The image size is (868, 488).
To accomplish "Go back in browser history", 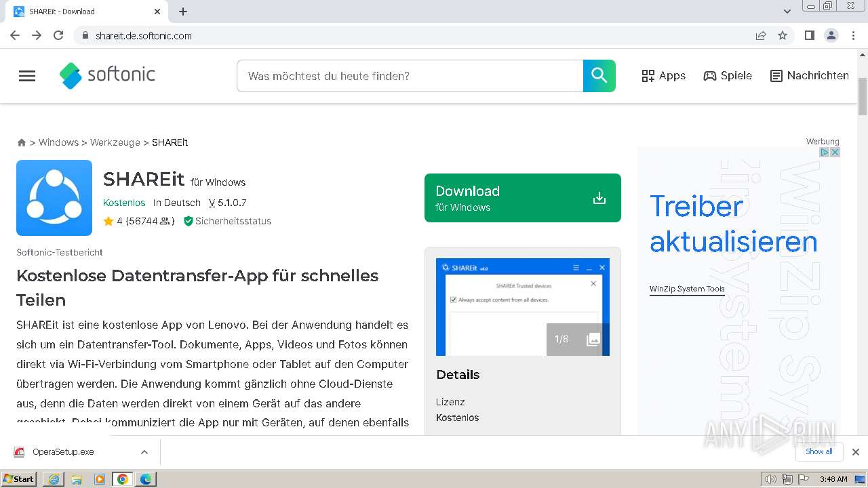I will [15, 35].
